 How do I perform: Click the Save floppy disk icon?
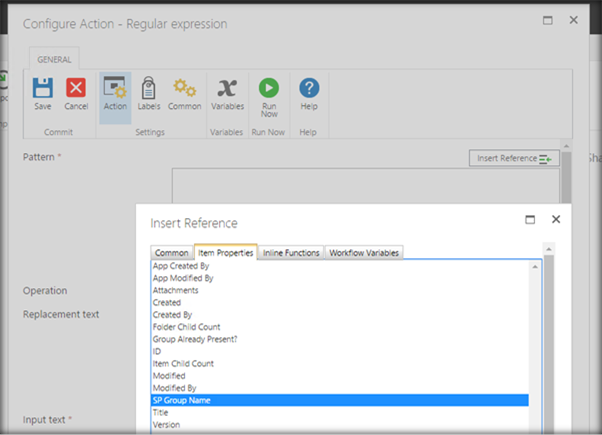tap(43, 88)
